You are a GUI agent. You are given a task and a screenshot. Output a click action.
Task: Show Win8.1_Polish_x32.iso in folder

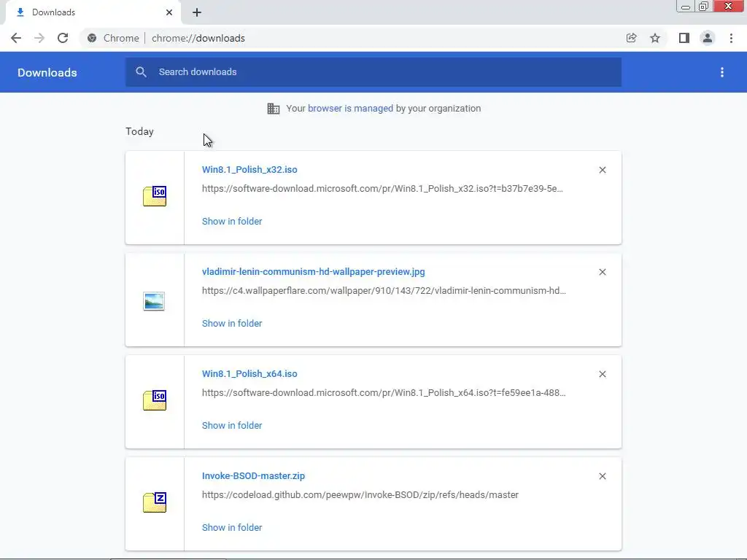pos(232,222)
